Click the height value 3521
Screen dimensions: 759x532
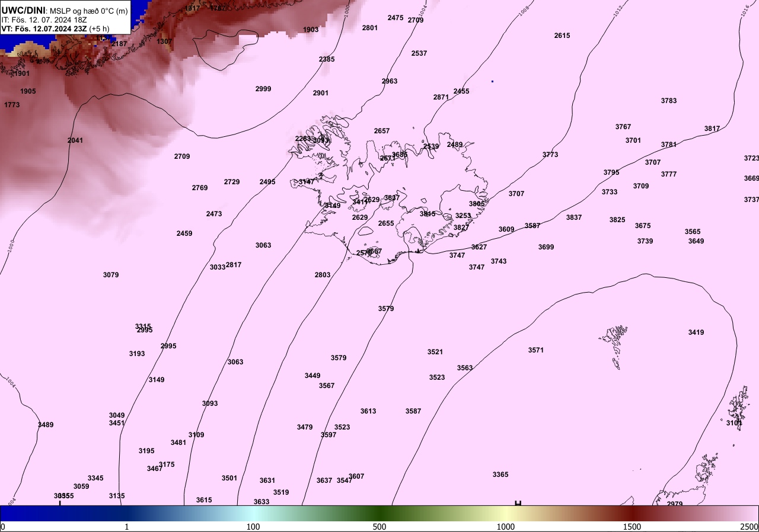(435, 352)
